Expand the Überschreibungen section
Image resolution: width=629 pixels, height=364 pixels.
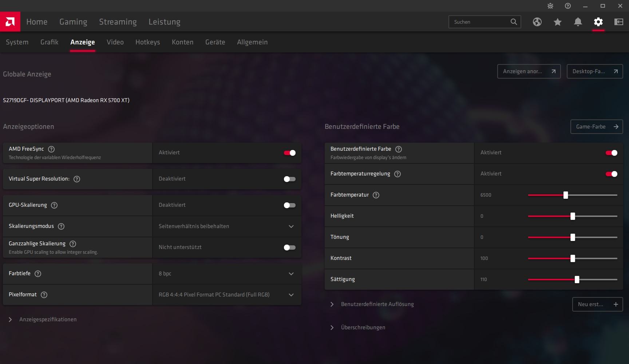pos(358,328)
